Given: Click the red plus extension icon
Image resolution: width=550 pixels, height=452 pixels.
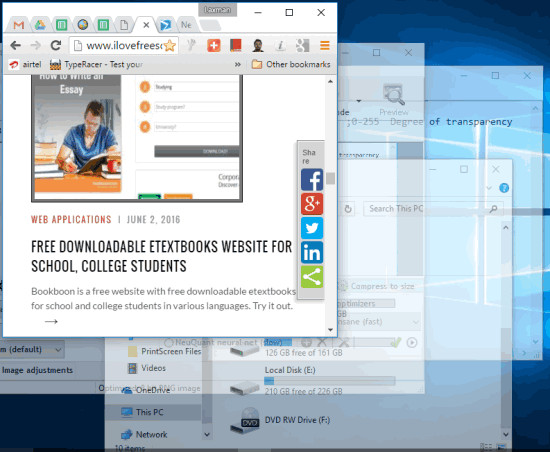Looking at the screenshot, I should point(214,45).
